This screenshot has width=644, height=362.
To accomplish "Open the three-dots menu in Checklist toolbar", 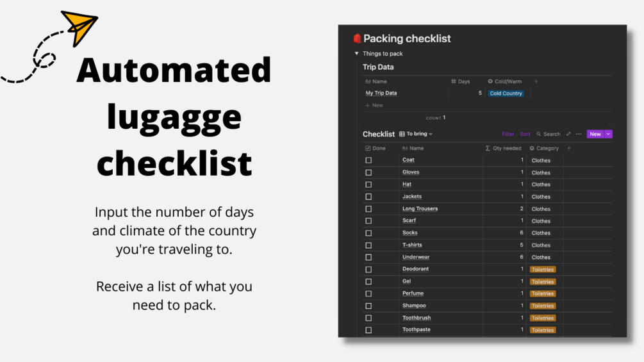I will tap(579, 134).
